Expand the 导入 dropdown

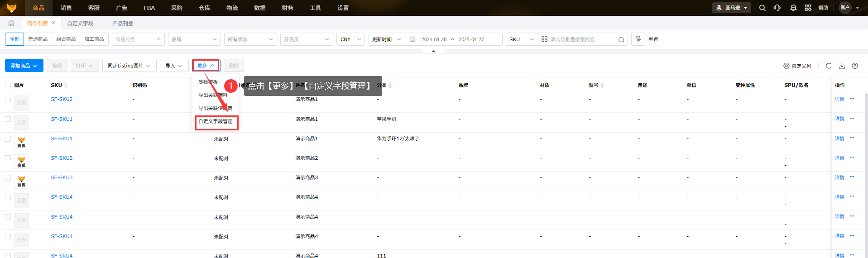coord(174,66)
